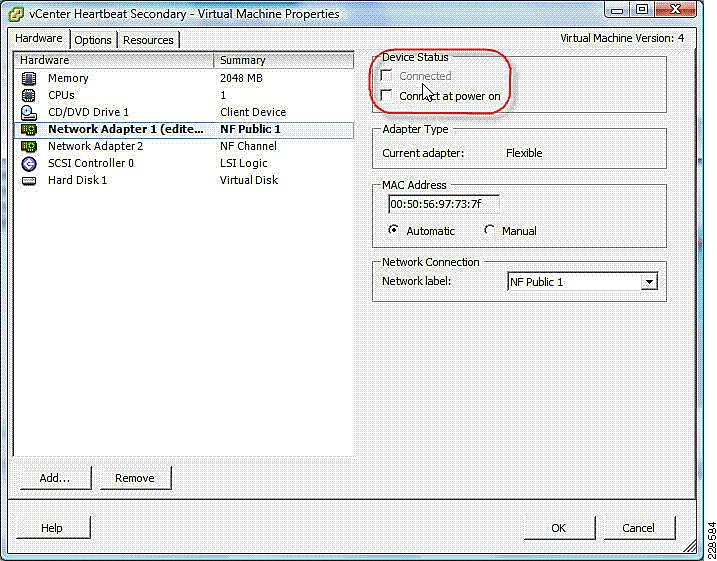Select the CPUs hardware row

pos(184,96)
